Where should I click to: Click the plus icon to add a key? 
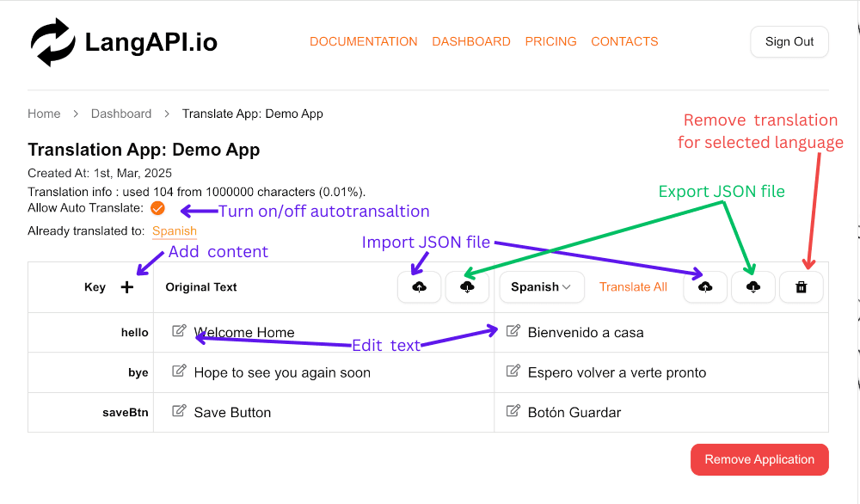(x=127, y=287)
